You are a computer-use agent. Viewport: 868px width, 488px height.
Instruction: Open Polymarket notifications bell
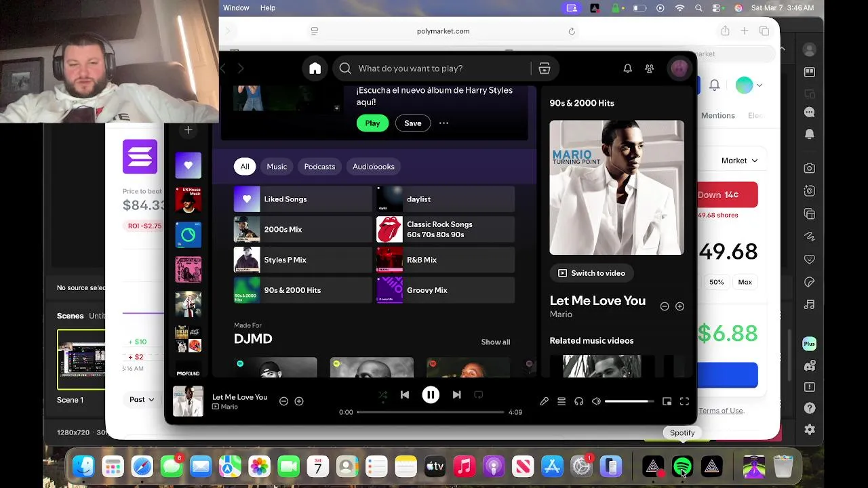tap(714, 85)
